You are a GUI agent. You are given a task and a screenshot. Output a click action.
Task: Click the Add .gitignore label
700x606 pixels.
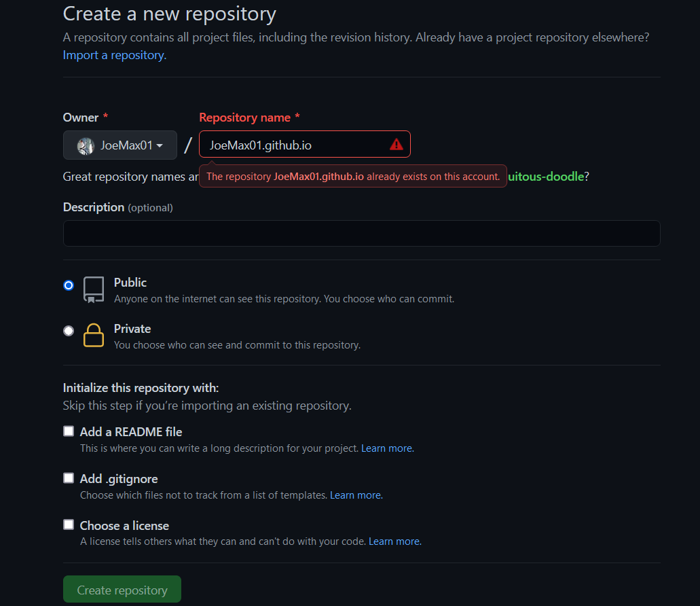pos(119,479)
